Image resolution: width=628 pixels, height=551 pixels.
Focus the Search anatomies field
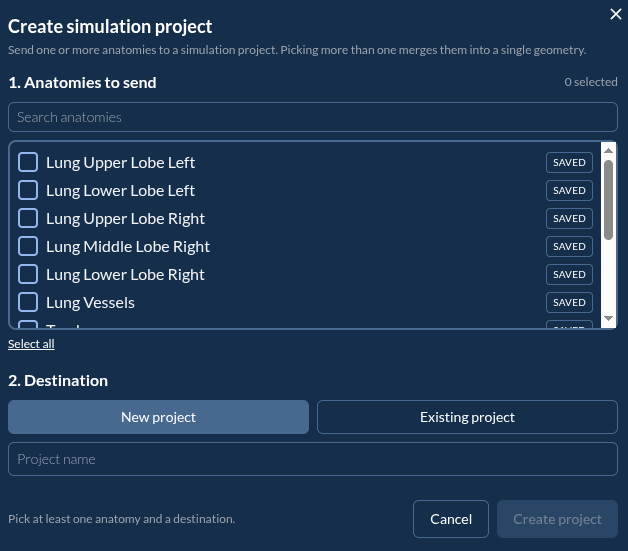tap(313, 117)
